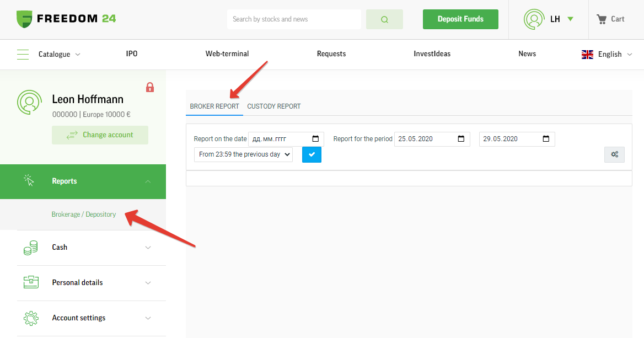Click the Cash coins icon
Image resolution: width=644 pixels, height=338 pixels.
(31, 248)
